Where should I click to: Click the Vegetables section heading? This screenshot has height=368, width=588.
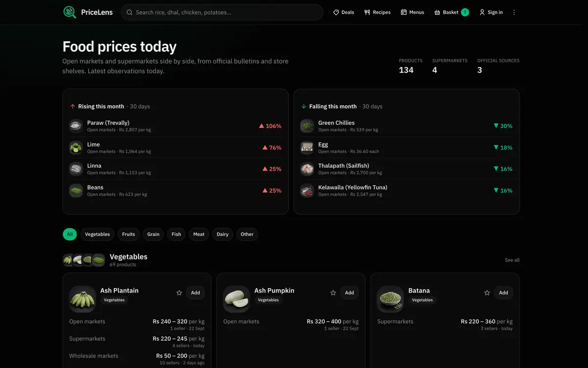click(128, 257)
